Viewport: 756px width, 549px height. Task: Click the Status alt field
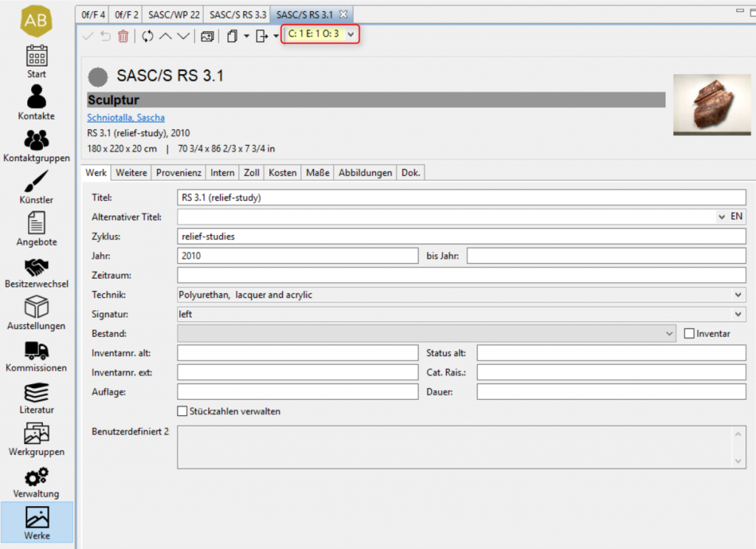pos(611,352)
